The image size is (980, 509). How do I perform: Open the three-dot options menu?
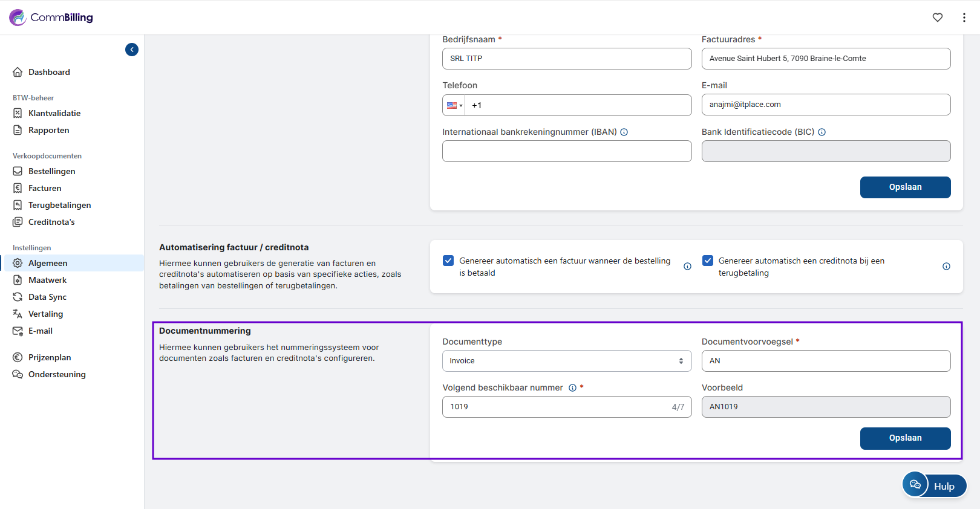coord(964,18)
